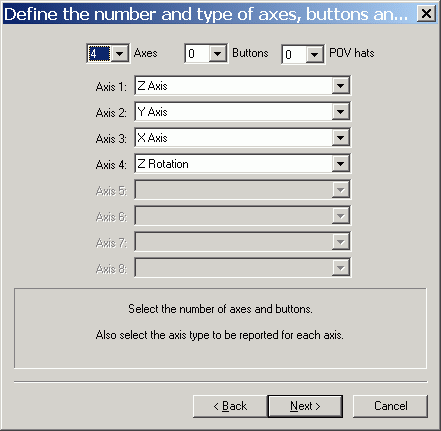Expand the Axis 2 type dropdown arrow

pos(340,112)
